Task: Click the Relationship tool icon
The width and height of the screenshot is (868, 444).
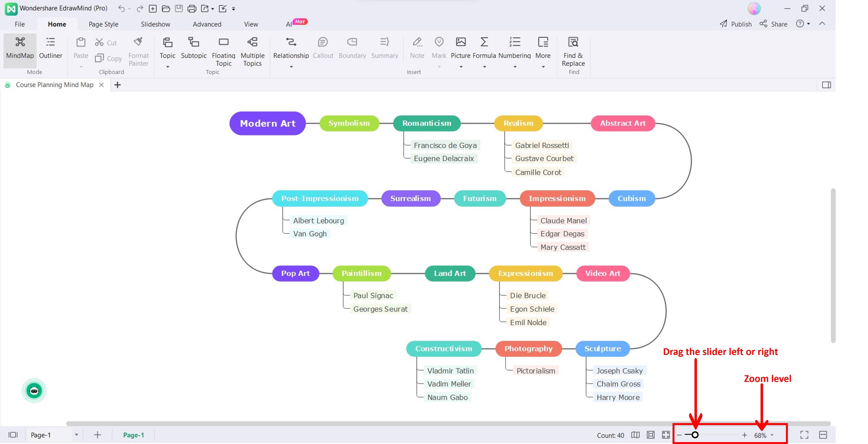Action: (x=291, y=42)
